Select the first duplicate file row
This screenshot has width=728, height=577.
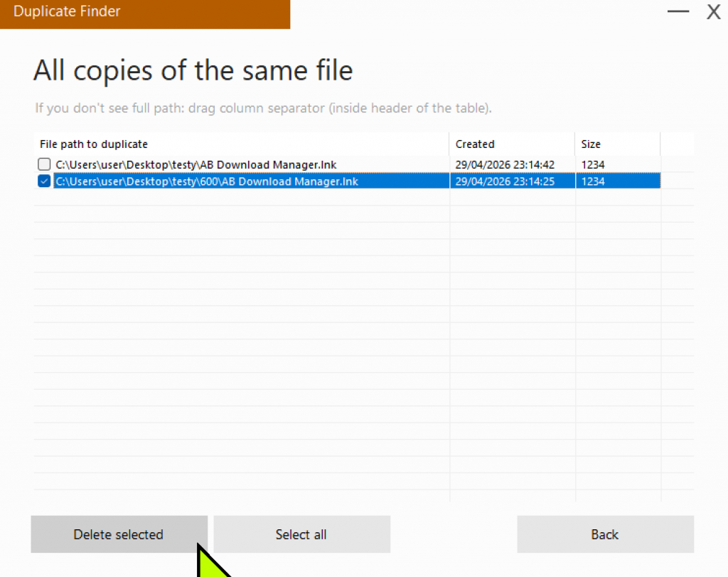pos(213,164)
